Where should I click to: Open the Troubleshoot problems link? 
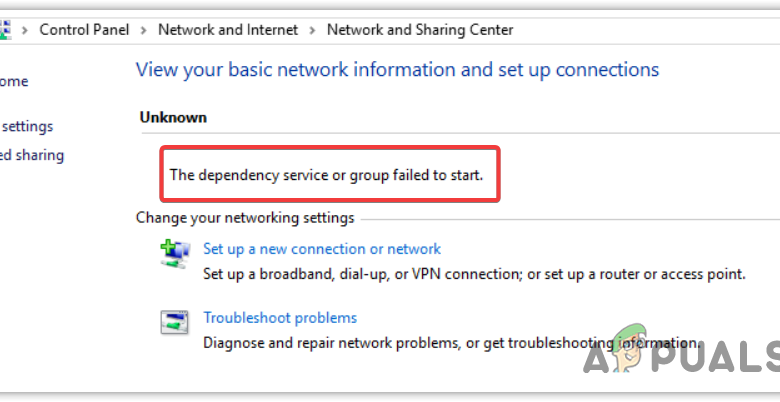click(x=280, y=318)
